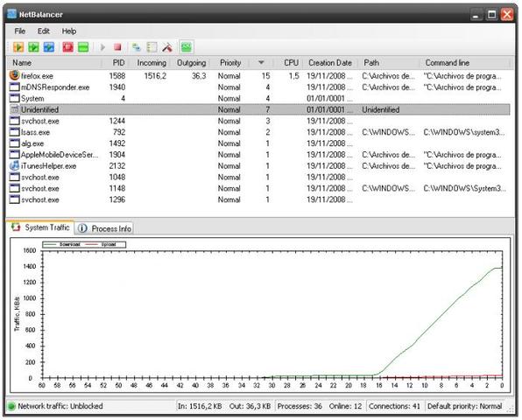Viewport: 522px width, 420px height.
Task: Toggle the green traffic chart toolbar icon
Action: pos(187,47)
